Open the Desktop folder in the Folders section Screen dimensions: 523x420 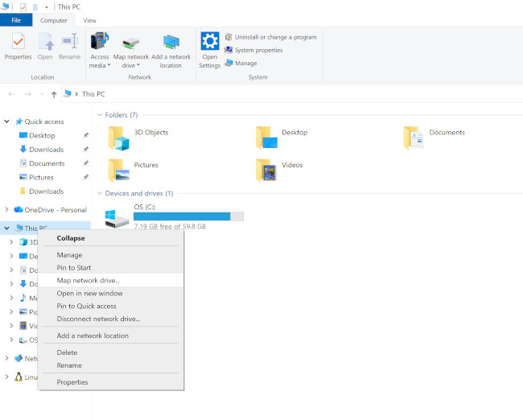click(282, 138)
